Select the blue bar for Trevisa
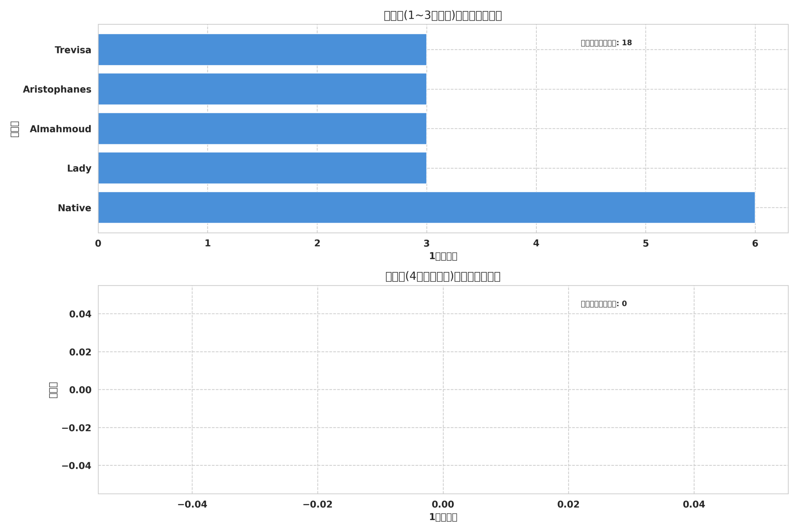 pyautogui.click(x=262, y=50)
